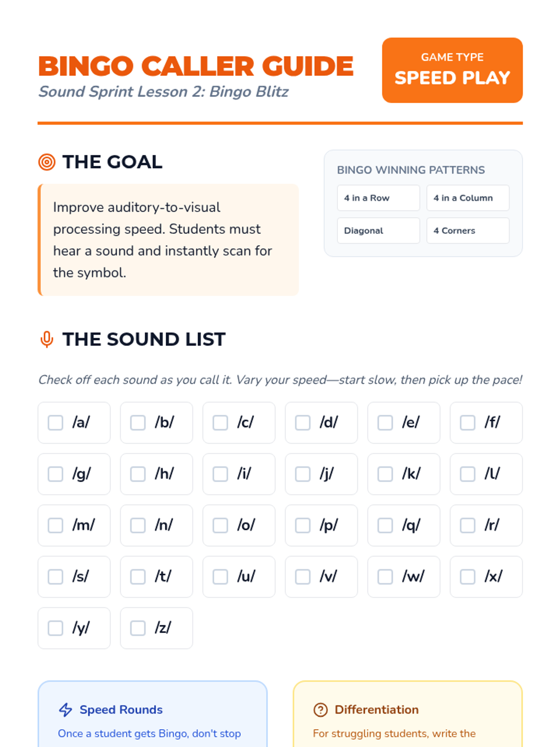Check off the /z/ sound
This screenshot has width=560, height=747.
pos(138,628)
